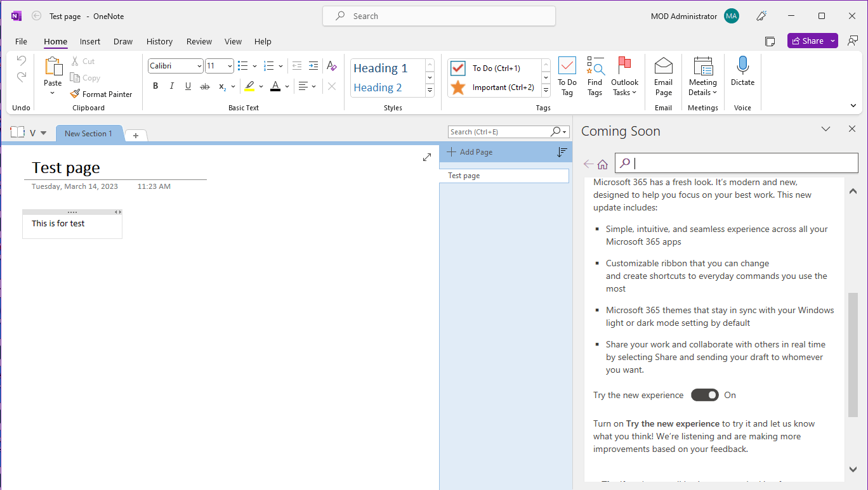This screenshot has height=490, width=868.
Task: Apply subscript formatting
Action: [222, 86]
